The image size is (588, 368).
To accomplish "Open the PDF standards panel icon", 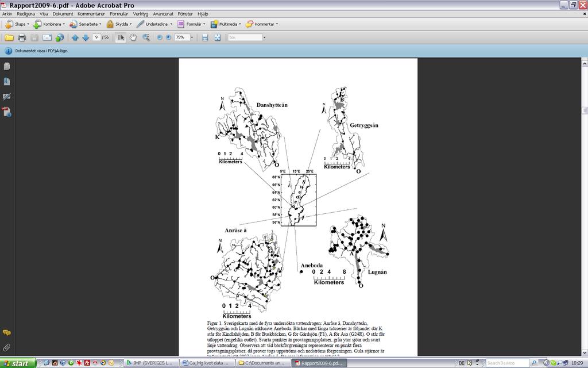I will click(x=7, y=112).
